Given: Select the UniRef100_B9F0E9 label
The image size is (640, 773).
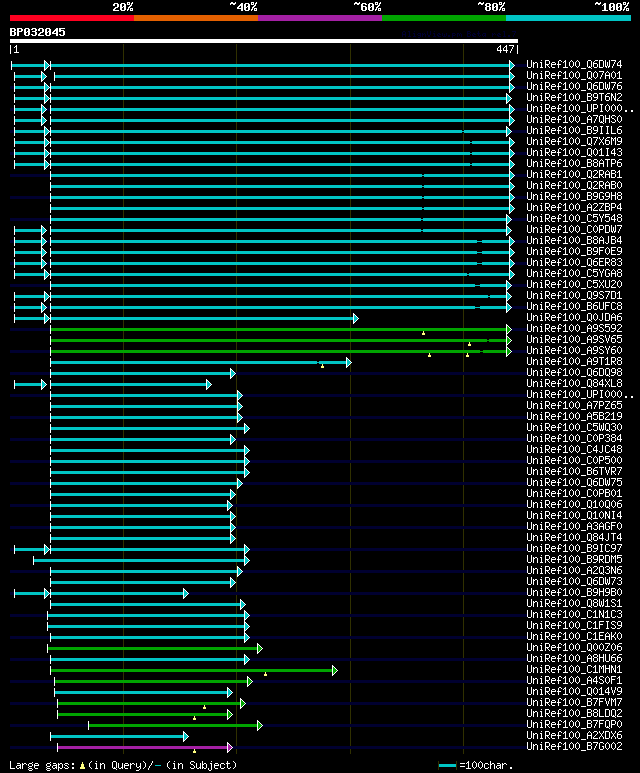Looking at the screenshot, I should pyautogui.click(x=574, y=251).
